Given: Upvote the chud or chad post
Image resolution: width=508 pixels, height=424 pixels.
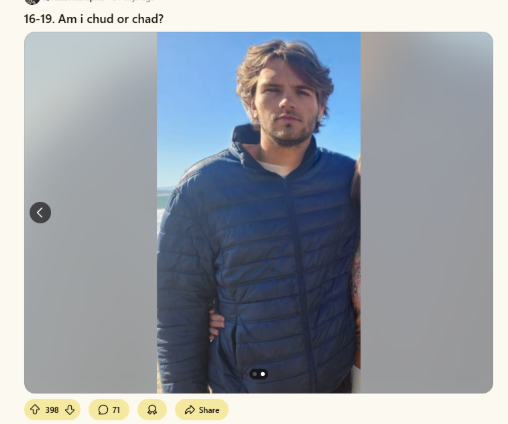Looking at the screenshot, I should 35,410.
